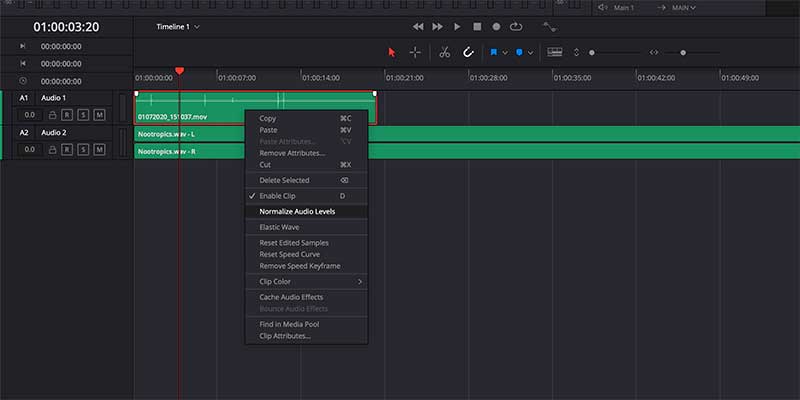Choose Copy from the context menu

(x=306, y=118)
